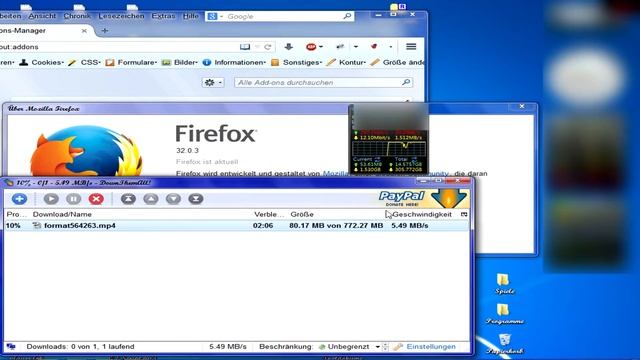Open Kontur menu in developer toolbar
This screenshot has width=640, height=360.
coord(347,62)
